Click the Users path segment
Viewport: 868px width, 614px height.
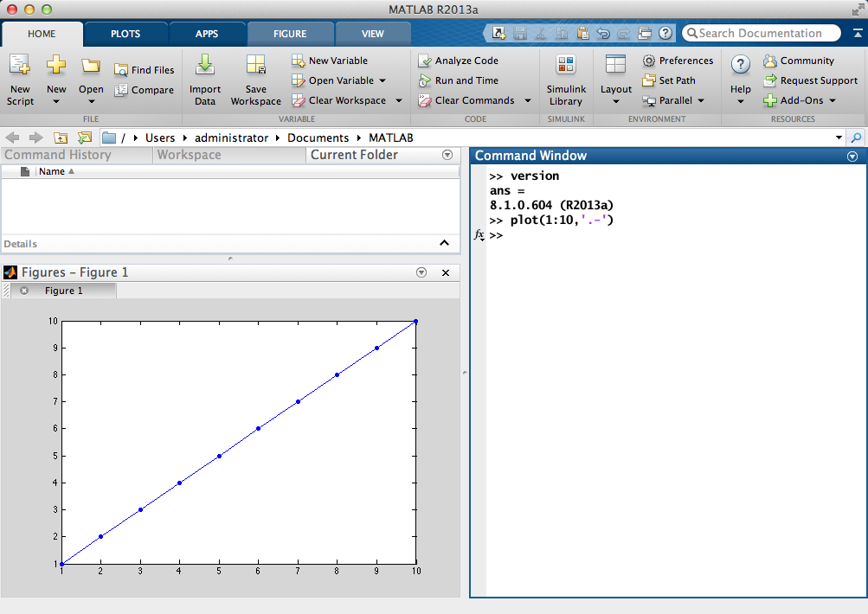(160, 138)
